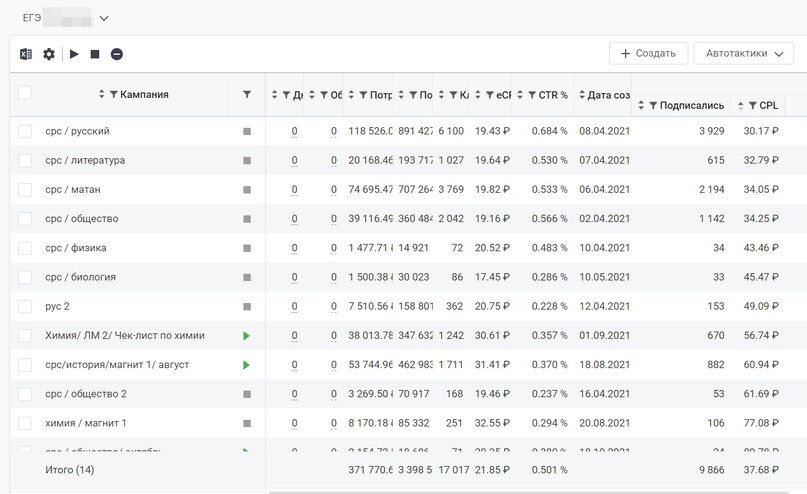Status stop icon for срс / литература
The image size is (807, 494).
247,161
